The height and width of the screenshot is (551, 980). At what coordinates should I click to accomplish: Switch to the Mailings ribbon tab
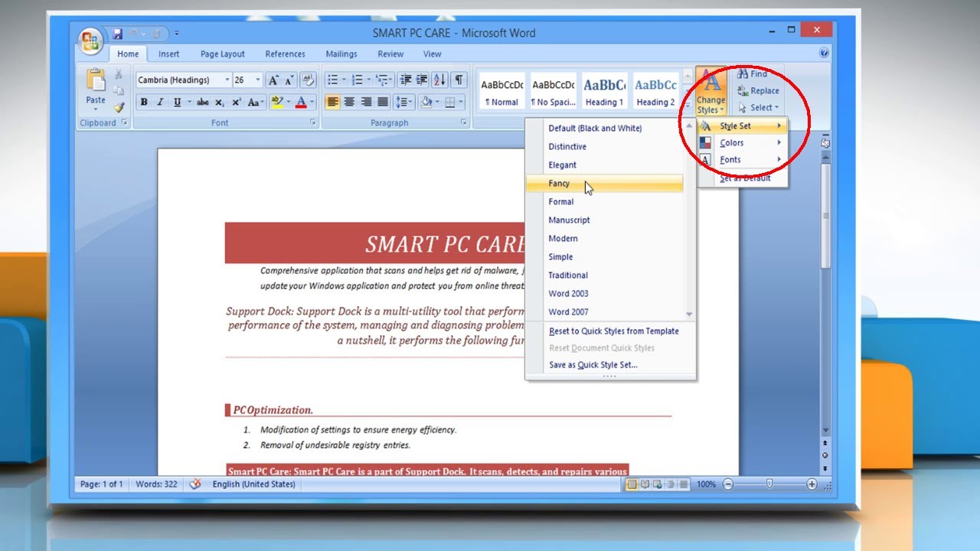pos(341,54)
